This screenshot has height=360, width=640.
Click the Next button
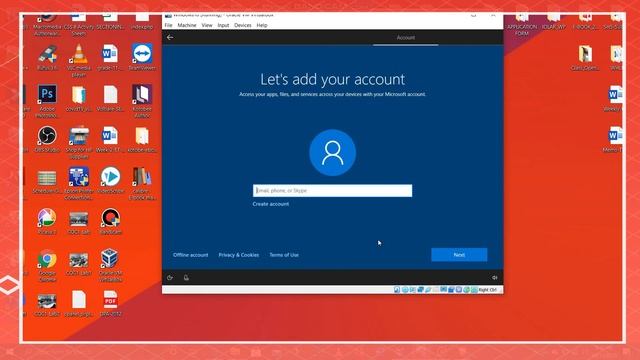point(459,255)
